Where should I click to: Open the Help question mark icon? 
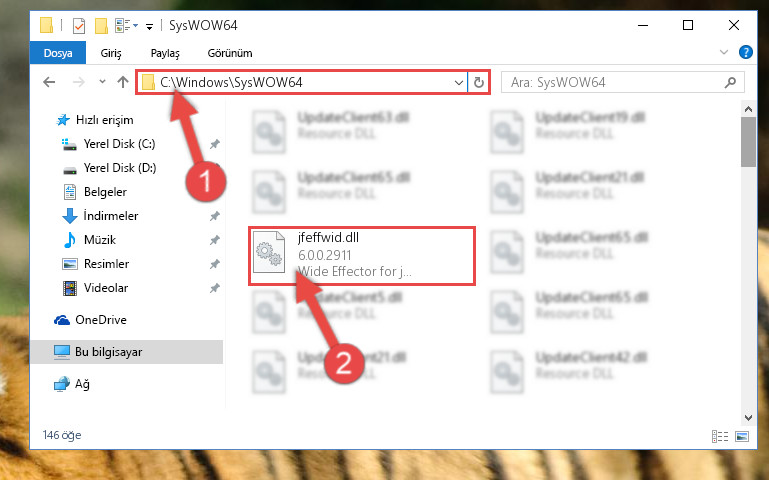click(x=745, y=52)
